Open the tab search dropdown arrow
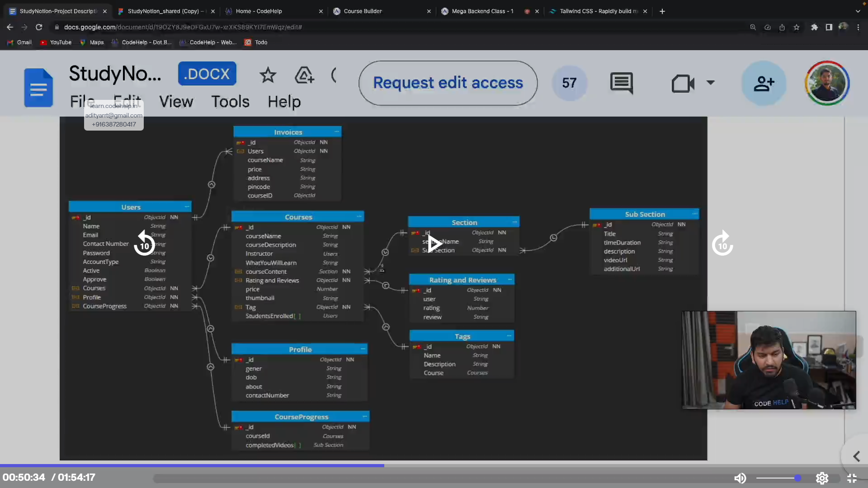 [858, 11]
